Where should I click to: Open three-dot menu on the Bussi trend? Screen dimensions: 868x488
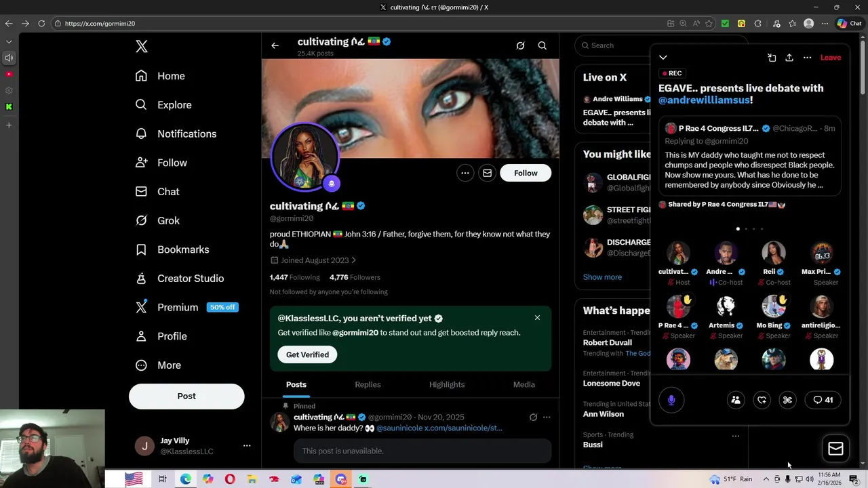tap(736, 436)
